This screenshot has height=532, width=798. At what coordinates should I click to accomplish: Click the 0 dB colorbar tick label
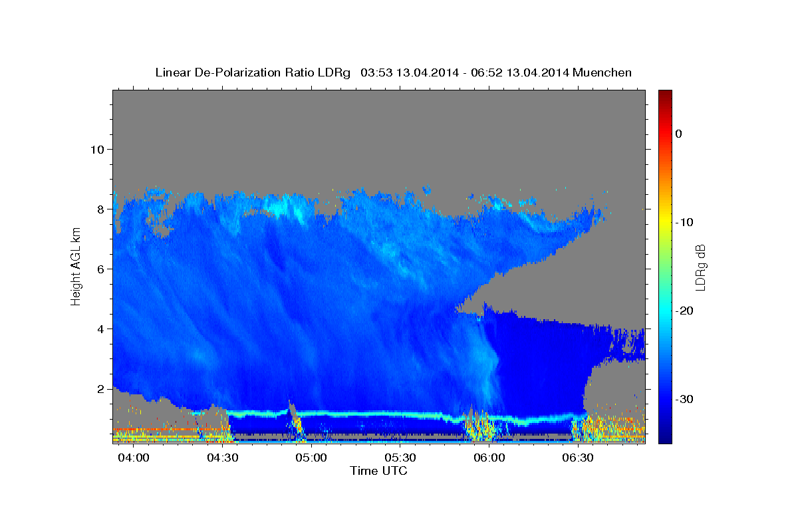pos(679,134)
